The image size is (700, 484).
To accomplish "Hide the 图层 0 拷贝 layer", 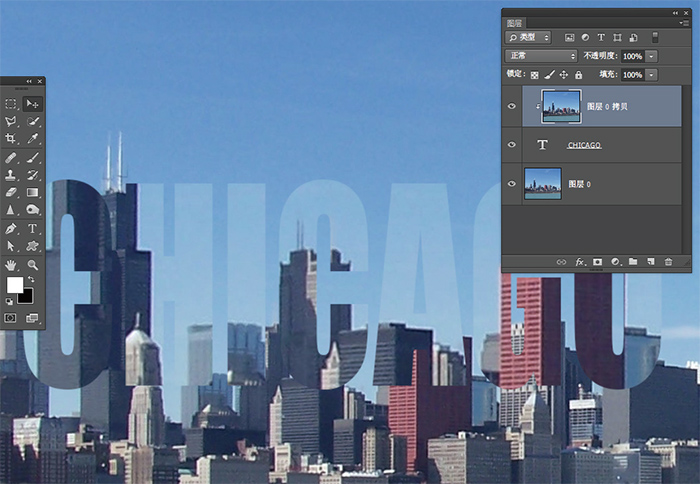I will pyautogui.click(x=512, y=106).
